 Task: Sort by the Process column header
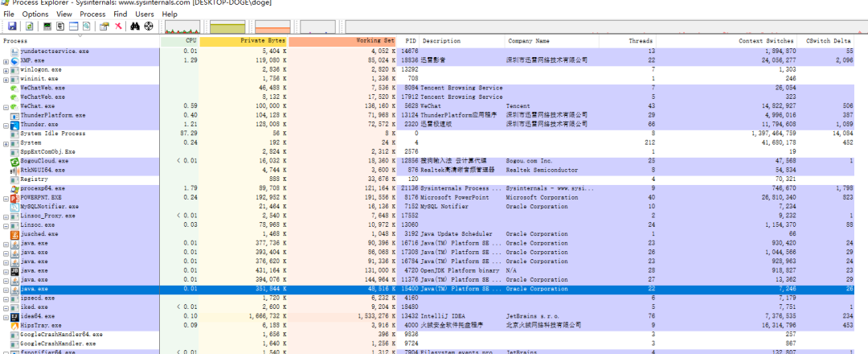81,41
